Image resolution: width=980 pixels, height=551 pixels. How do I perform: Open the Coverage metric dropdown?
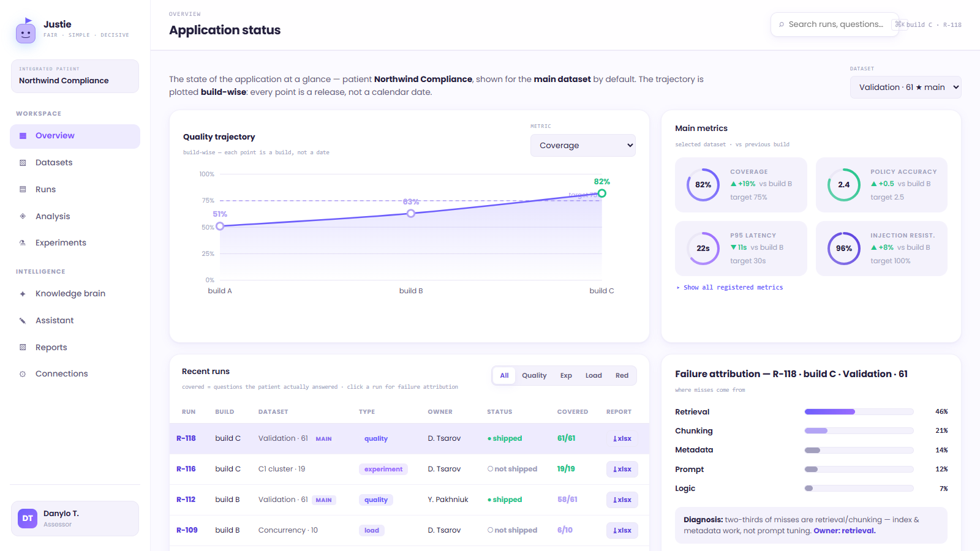point(583,146)
